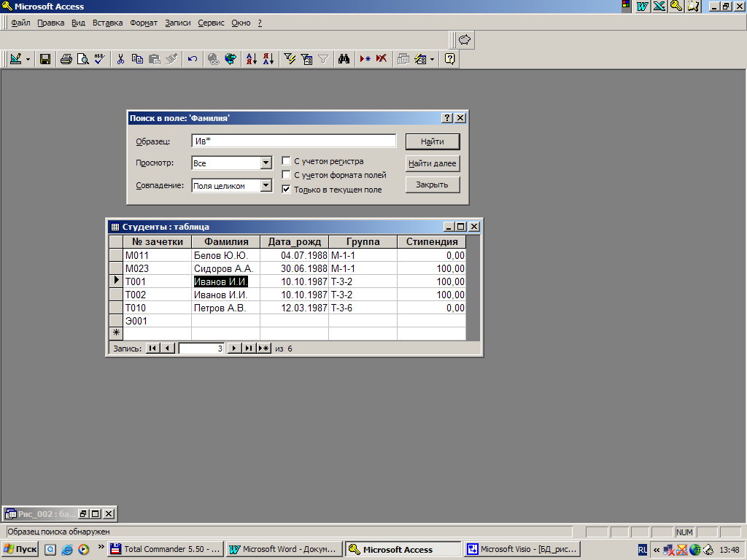Open the Вид menu

point(78,23)
